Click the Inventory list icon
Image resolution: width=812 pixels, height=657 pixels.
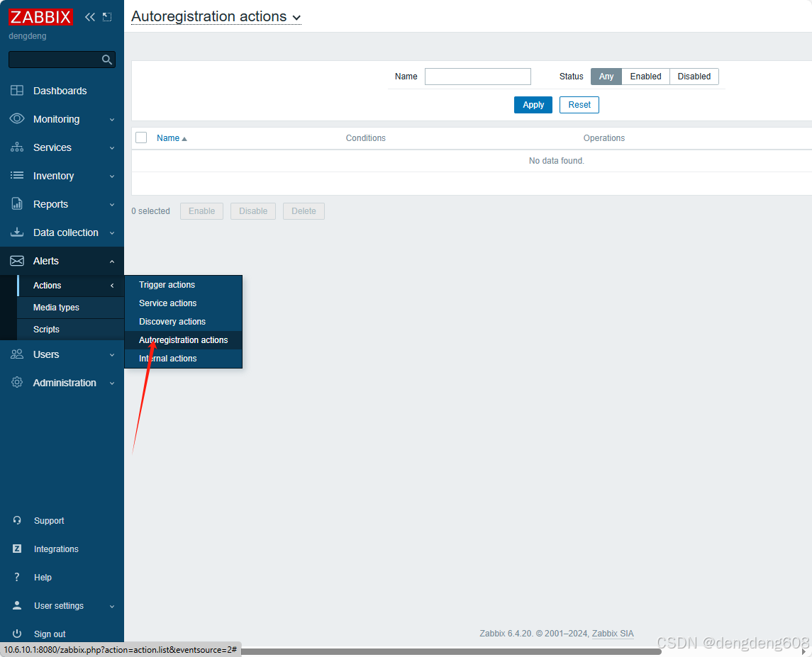tap(17, 176)
